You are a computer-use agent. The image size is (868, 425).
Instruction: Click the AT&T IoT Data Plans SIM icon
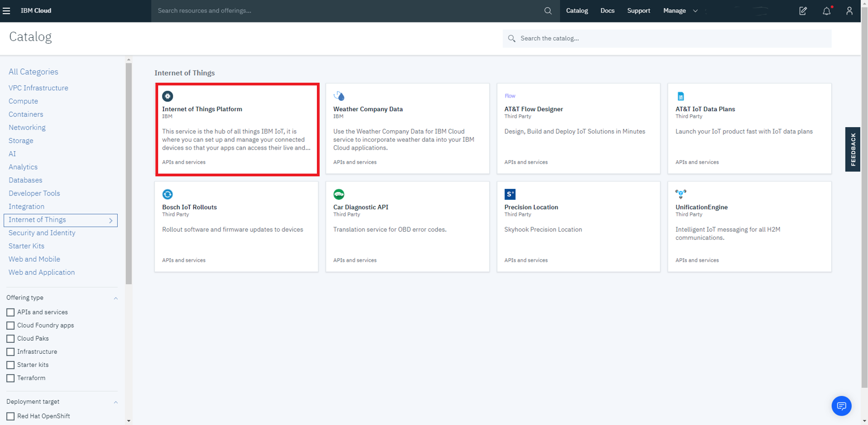point(681,96)
